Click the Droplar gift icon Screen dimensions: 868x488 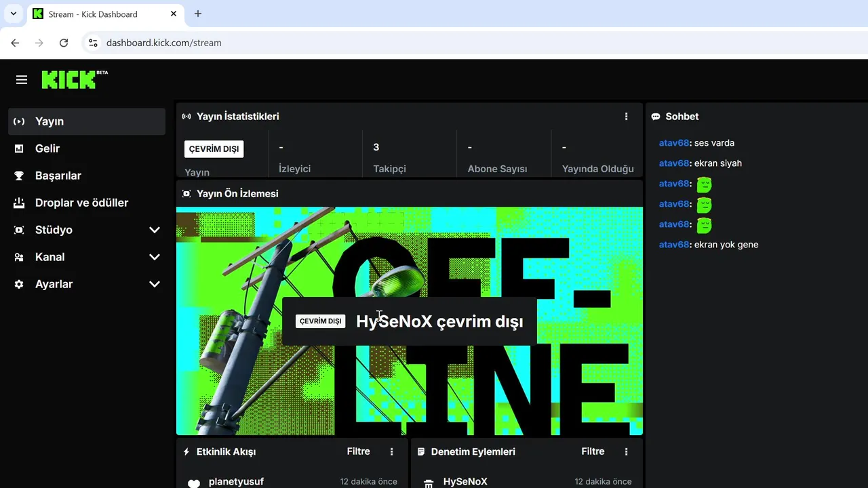(x=19, y=203)
